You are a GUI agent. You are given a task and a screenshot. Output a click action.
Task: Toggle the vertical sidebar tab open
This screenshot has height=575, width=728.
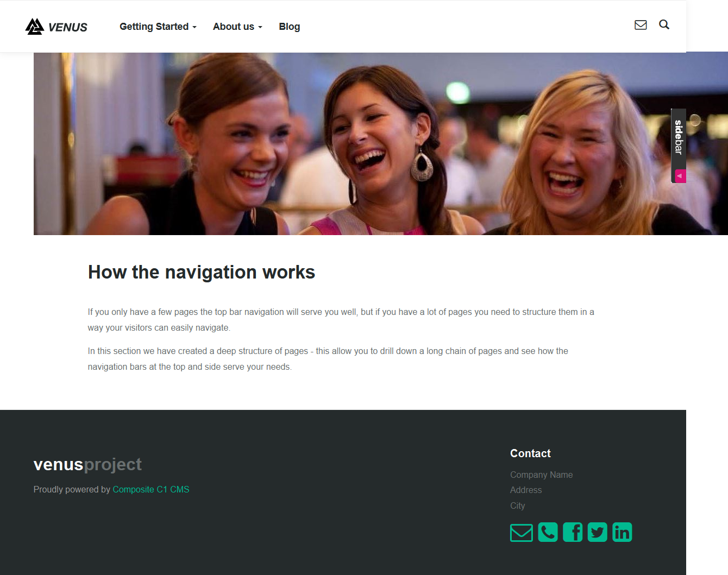[x=679, y=138]
